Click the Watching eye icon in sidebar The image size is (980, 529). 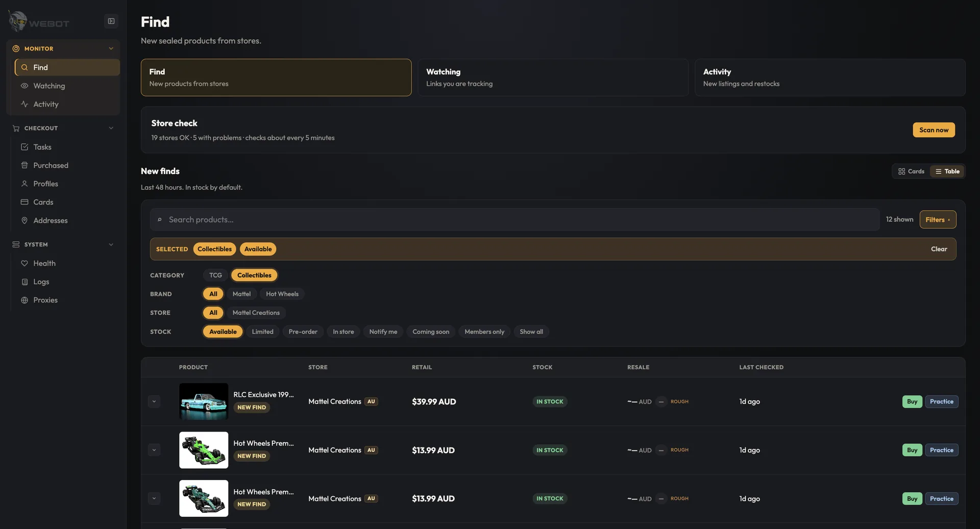click(24, 86)
